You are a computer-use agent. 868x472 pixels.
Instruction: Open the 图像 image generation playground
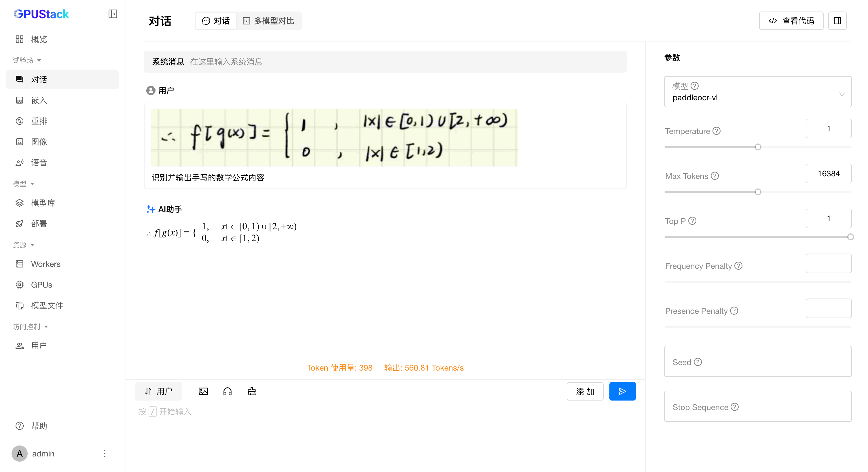pyautogui.click(x=39, y=141)
